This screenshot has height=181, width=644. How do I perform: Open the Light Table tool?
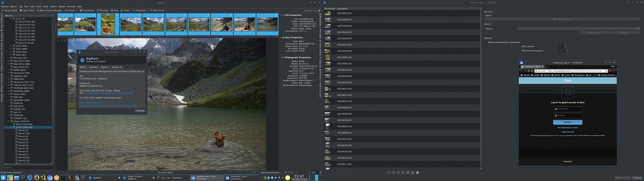(x=28, y=10)
